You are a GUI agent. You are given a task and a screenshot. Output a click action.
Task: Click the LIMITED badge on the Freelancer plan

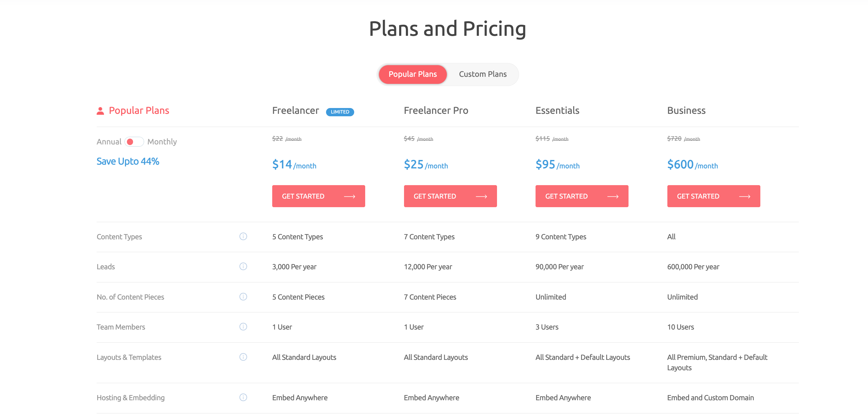(340, 112)
